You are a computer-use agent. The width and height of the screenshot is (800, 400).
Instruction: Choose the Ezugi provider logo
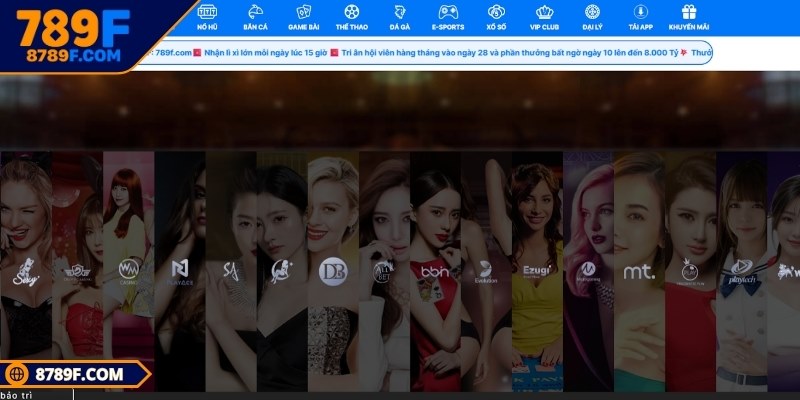pos(537,271)
